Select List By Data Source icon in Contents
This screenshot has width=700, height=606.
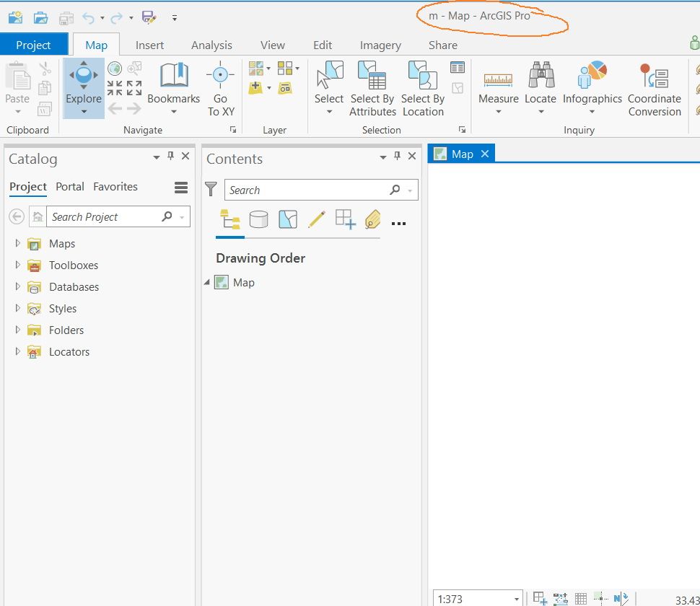[x=259, y=219]
